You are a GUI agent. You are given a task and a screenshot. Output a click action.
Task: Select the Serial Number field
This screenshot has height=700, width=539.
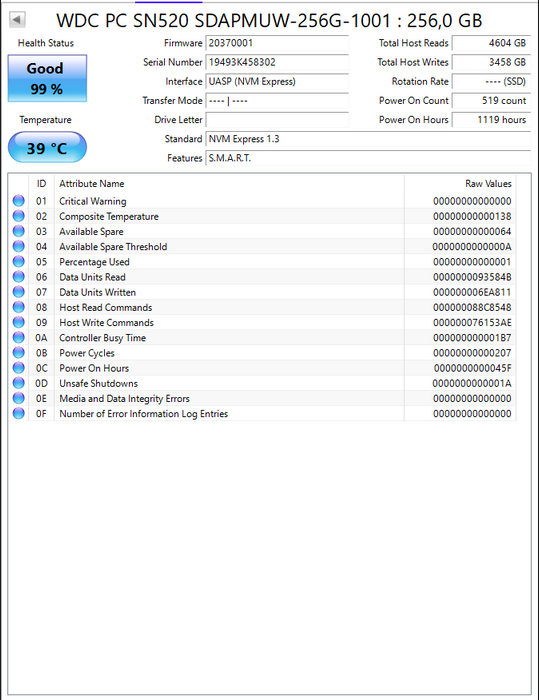[277, 62]
